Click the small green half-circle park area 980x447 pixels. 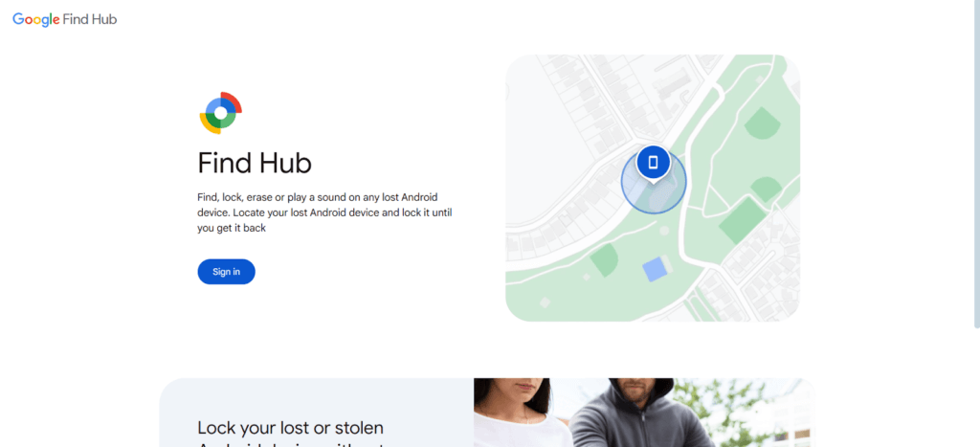(604, 260)
